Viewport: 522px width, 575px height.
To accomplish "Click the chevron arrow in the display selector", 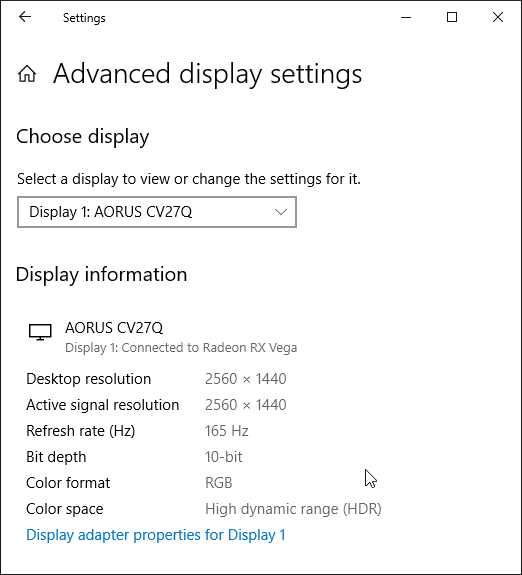I will pos(281,212).
